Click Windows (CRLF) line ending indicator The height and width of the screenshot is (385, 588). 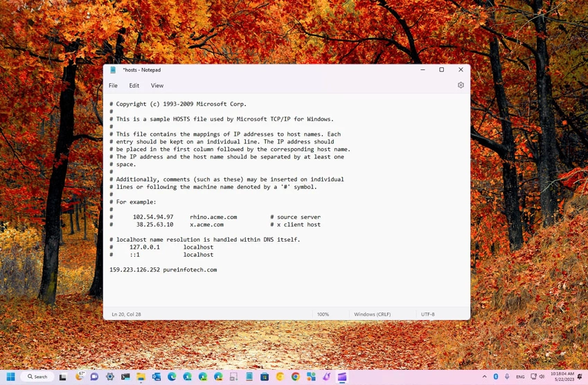[x=372, y=314]
